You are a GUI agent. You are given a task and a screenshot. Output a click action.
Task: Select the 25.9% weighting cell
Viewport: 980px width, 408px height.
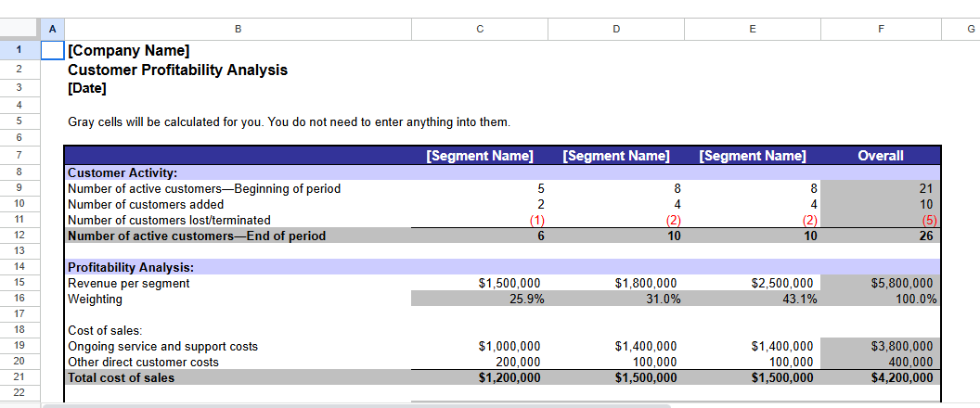tap(480, 299)
